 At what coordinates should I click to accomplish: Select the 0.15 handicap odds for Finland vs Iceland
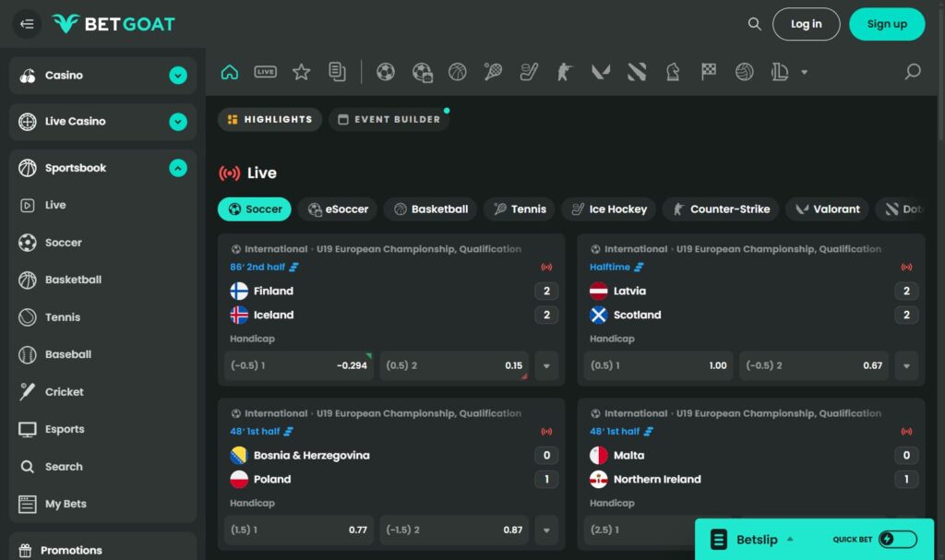click(453, 364)
